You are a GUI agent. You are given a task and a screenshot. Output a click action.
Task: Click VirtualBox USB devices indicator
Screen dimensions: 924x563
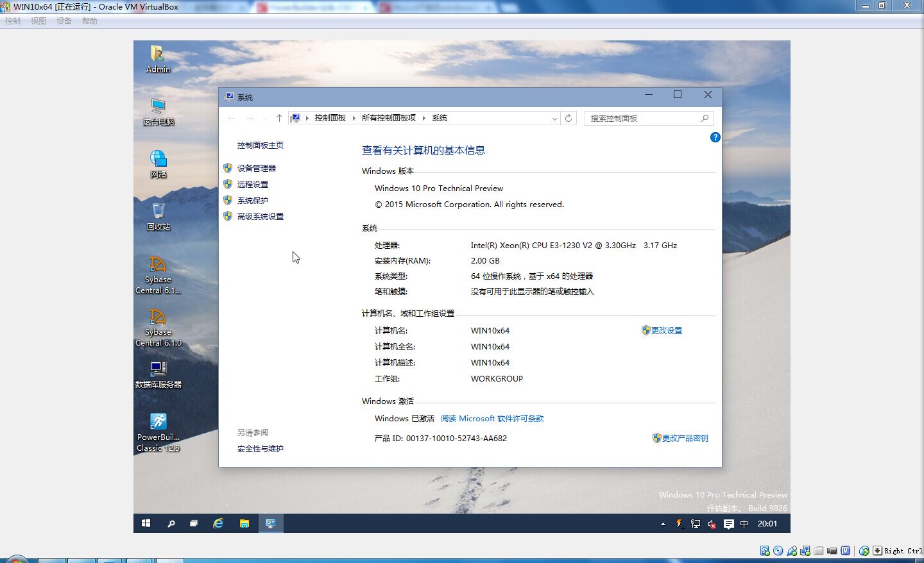coord(792,551)
